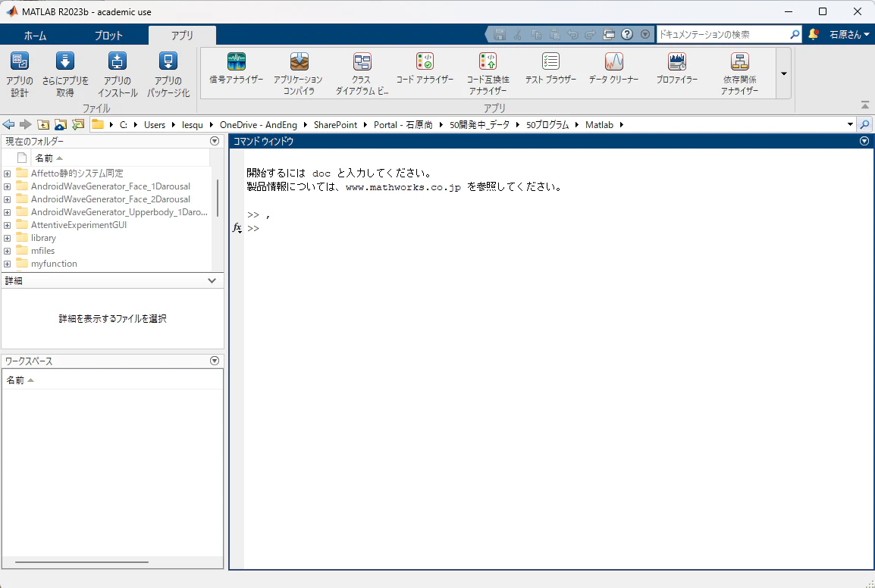Open アプリのパッケージ化 icon
Viewport: 875px width, 588px height.
[x=168, y=61]
